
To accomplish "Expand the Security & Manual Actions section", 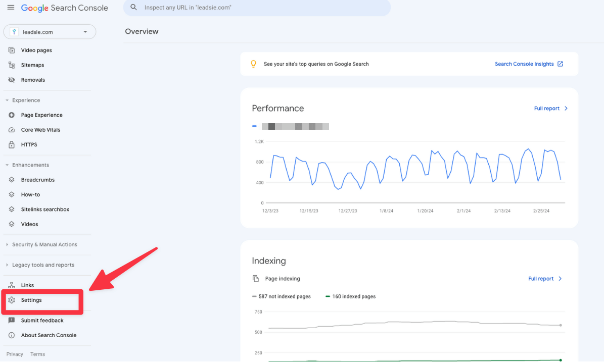I will (x=44, y=244).
